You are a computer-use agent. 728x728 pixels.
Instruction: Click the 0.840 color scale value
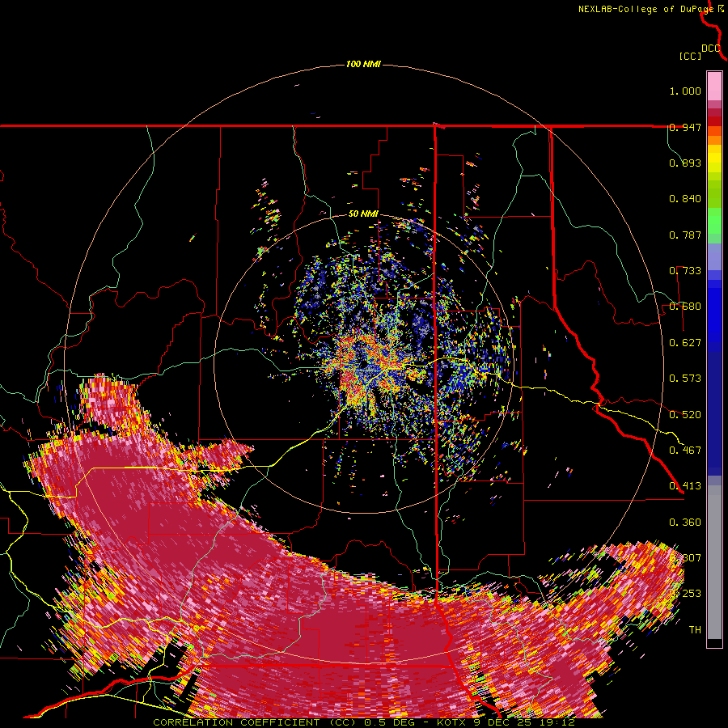coord(685,199)
